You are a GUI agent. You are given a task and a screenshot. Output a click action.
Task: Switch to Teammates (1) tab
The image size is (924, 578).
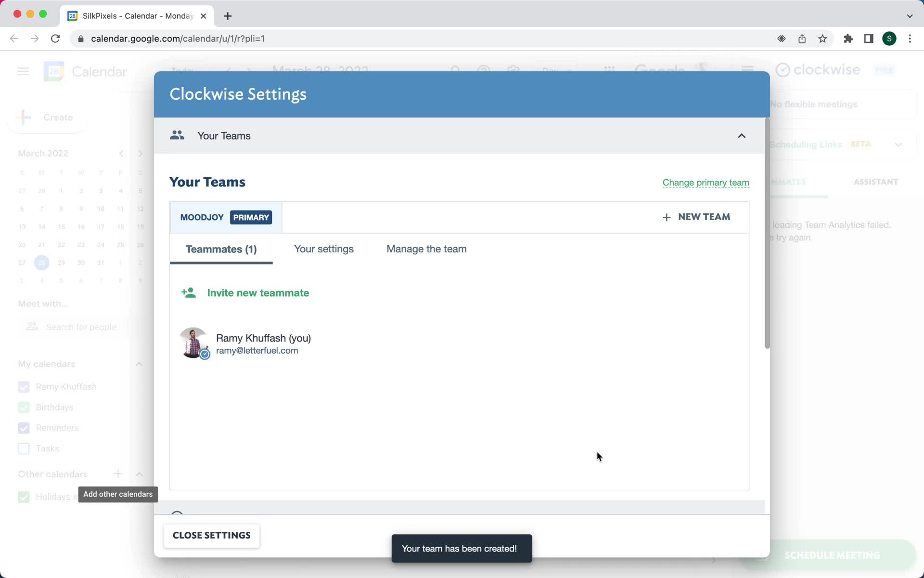221,249
